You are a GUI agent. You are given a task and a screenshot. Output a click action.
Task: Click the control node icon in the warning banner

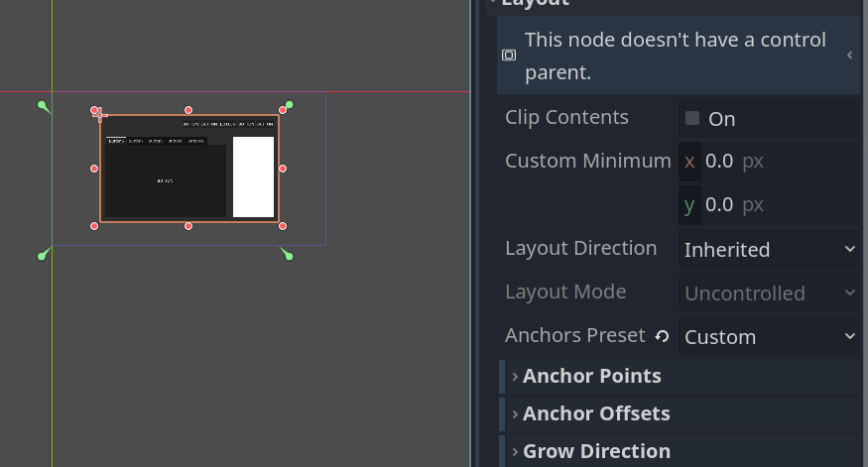click(x=509, y=56)
